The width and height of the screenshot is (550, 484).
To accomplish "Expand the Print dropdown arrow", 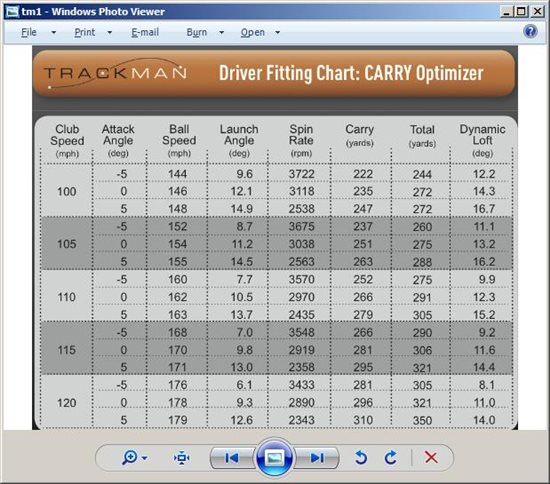I will (x=109, y=33).
